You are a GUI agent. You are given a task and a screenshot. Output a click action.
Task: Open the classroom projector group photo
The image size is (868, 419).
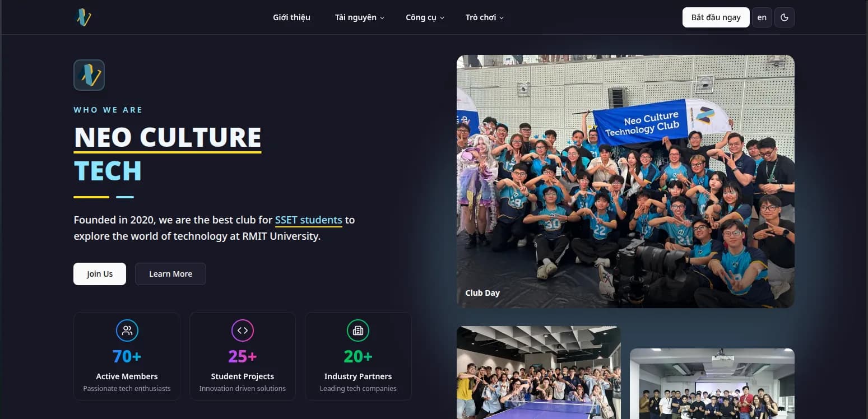pyautogui.click(x=712, y=384)
